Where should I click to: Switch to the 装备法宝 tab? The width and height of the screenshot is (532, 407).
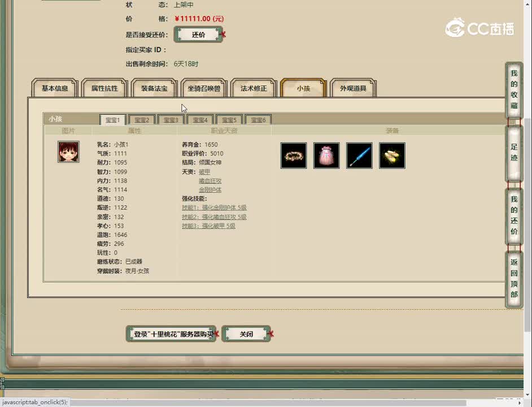(x=154, y=88)
